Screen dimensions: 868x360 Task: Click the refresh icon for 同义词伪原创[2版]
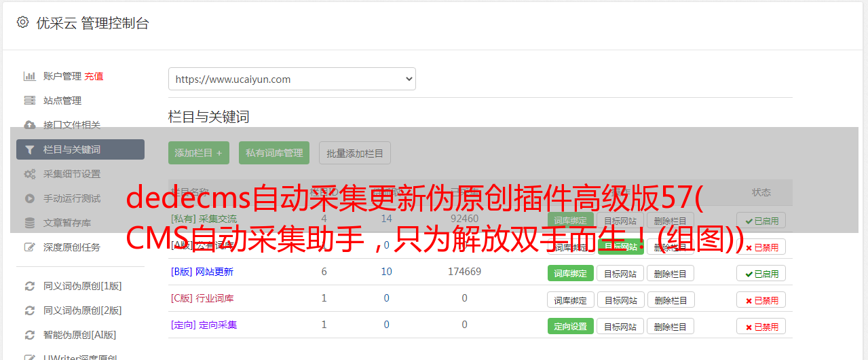point(30,310)
